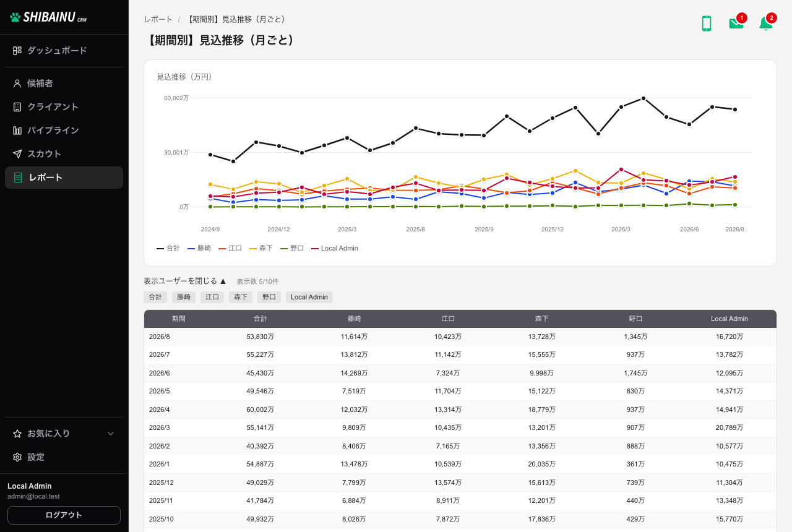Toggle the 森下 user chip

pos(241,297)
